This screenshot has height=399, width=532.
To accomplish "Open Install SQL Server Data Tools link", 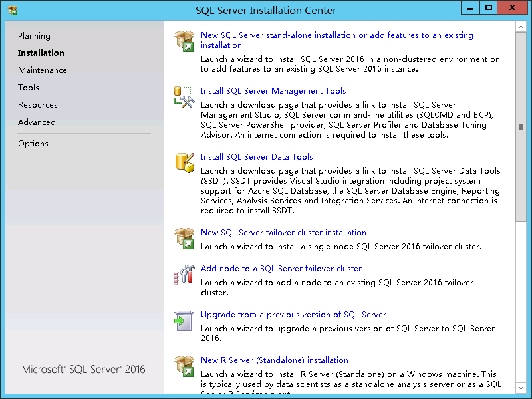I will (257, 157).
